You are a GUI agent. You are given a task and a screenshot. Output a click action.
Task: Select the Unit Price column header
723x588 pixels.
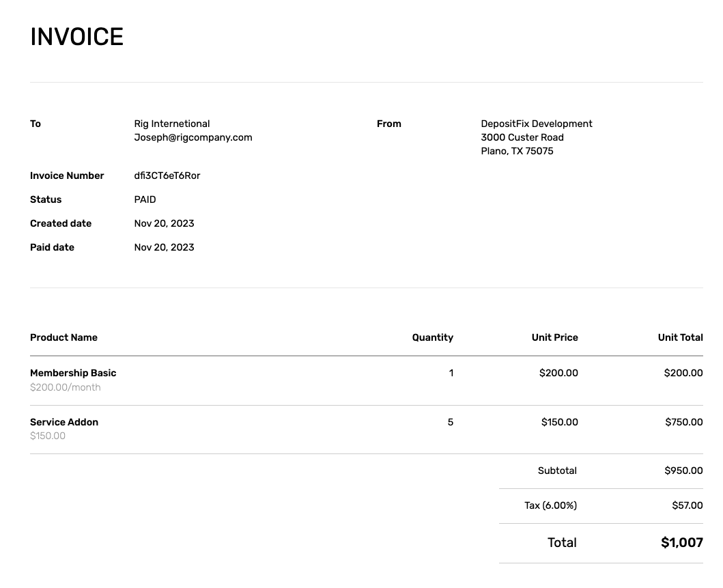[x=554, y=337]
